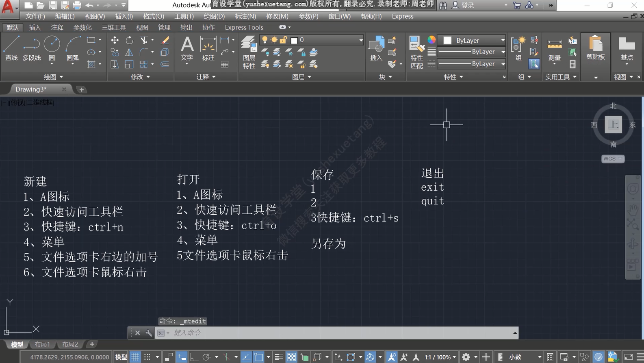Image resolution: width=644 pixels, height=363 pixels.
Task: Toggle polar tracking in status bar
Action: coord(206,357)
